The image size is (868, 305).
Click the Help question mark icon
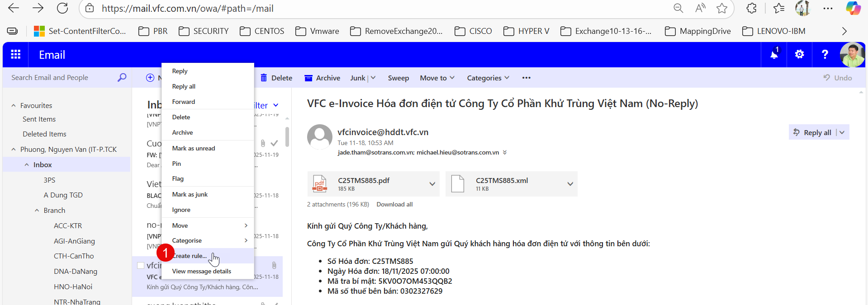pyautogui.click(x=825, y=55)
